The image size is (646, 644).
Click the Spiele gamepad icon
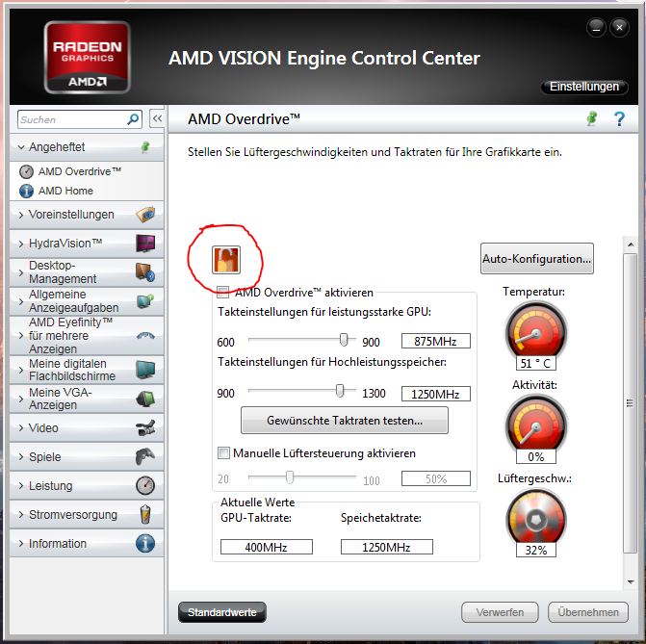coord(145,456)
